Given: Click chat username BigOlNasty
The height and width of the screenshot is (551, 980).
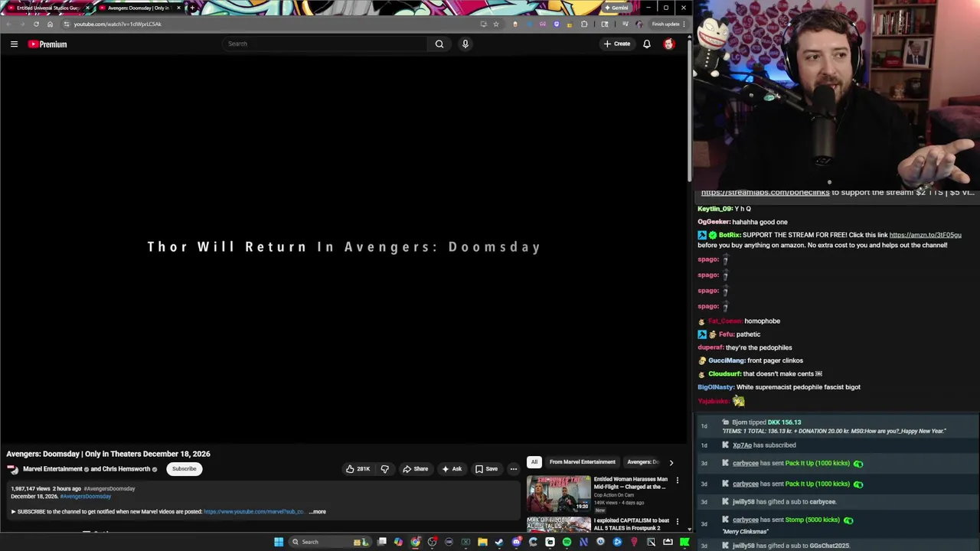Looking at the screenshot, I should 715,387.
